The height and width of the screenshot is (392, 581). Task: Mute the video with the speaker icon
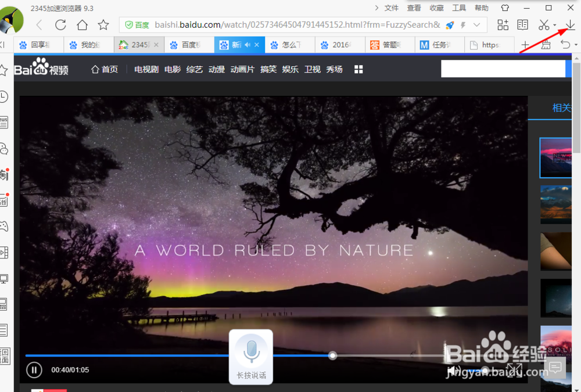click(x=453, y=370)
